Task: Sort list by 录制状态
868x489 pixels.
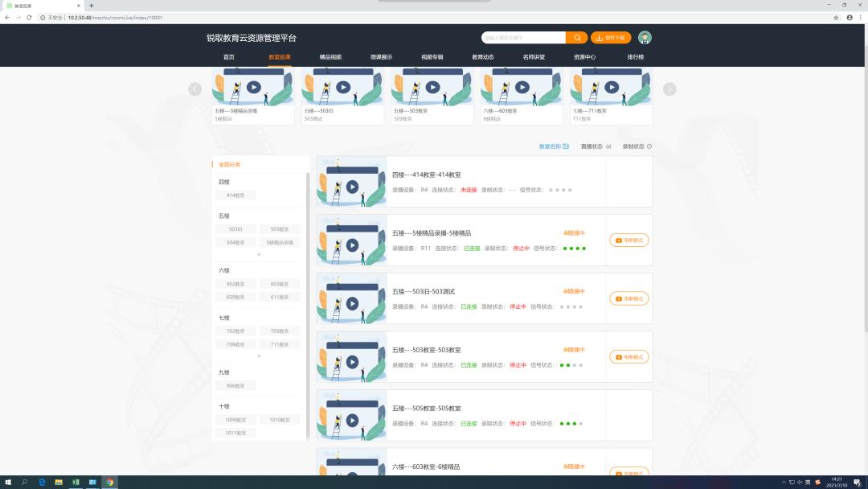Action: (637, 146)
